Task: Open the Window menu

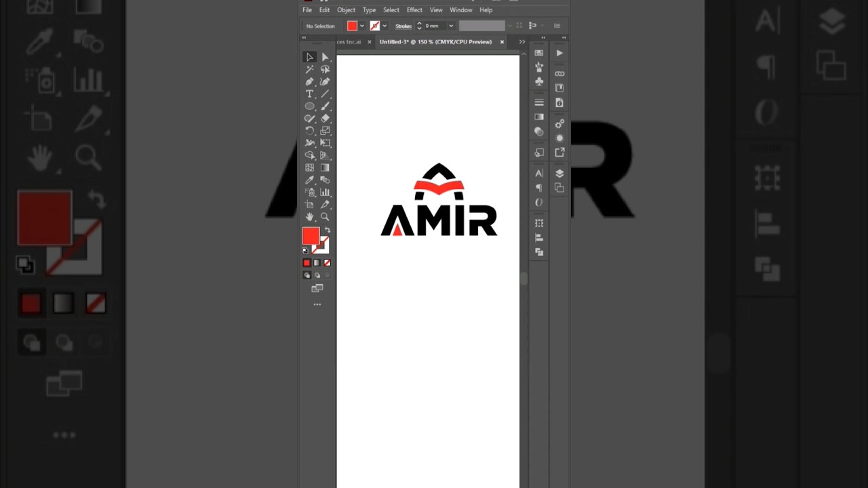Action: pyautogui.click(x=460, y=10)
